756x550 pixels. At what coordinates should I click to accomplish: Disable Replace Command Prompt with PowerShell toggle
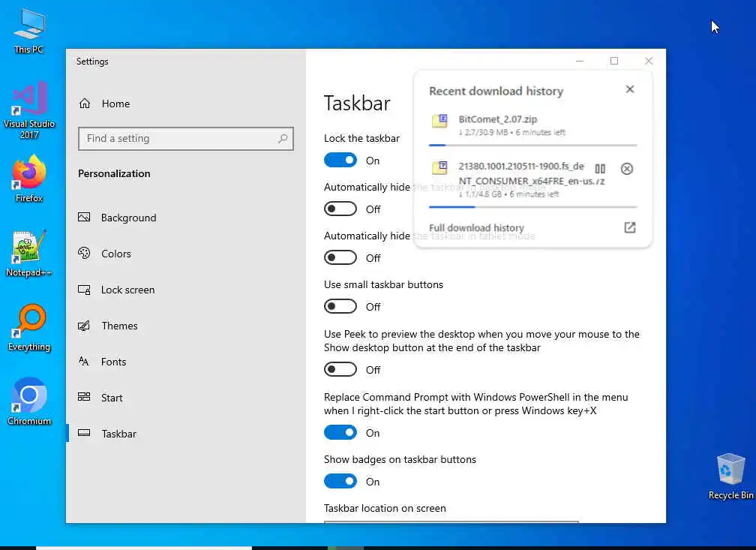point(340,432)
